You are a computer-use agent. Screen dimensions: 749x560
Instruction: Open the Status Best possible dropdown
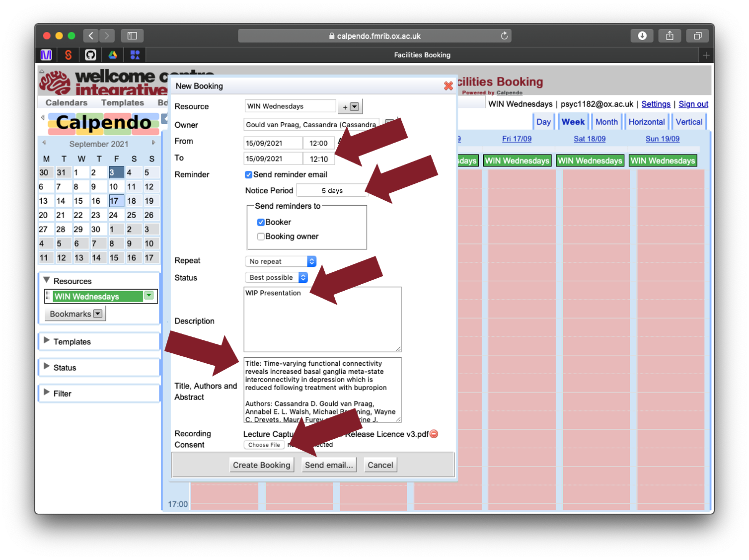(x=276, y=277)
